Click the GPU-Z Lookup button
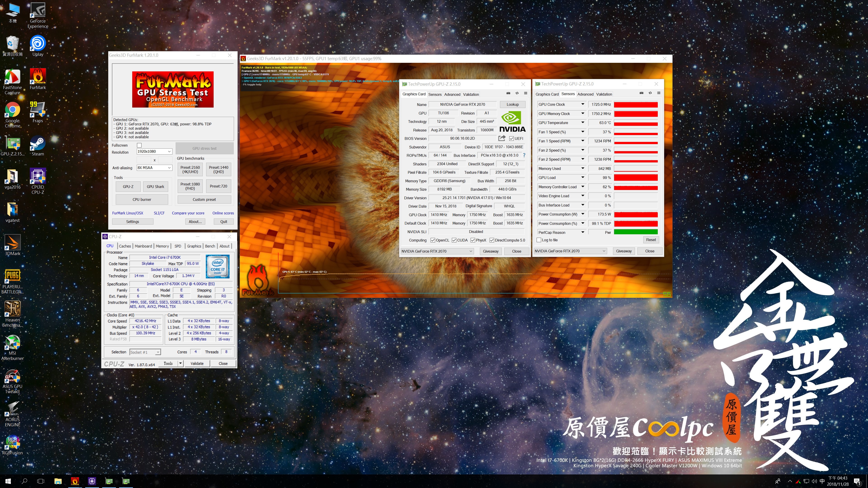The height and width of the screenshot is (488, 868). (x=512, y=104)
